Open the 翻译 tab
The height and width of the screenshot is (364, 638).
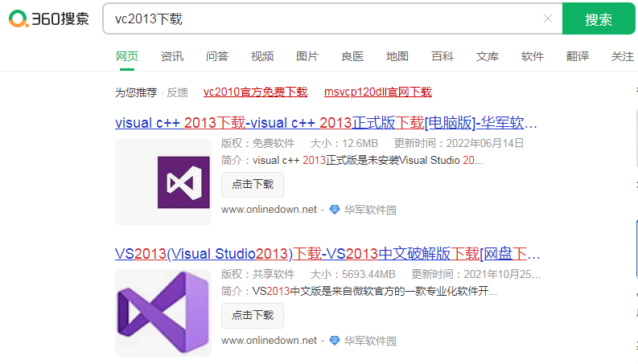578,56
